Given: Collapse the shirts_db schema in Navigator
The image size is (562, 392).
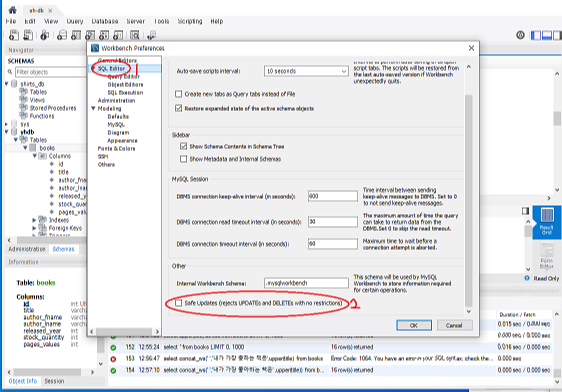Looking at the screenshot, I should 6,83.
